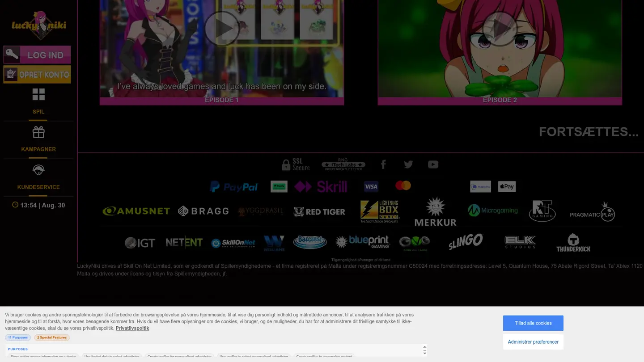Click the IGT provider logo
644x362 pixels.
[140, 243]
